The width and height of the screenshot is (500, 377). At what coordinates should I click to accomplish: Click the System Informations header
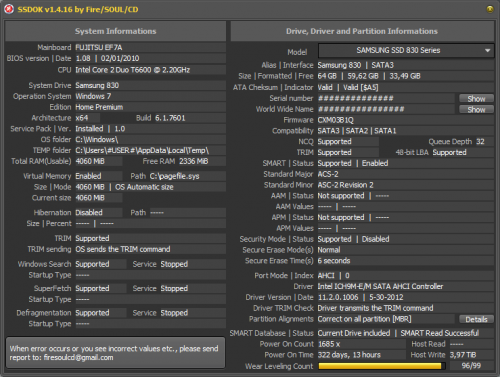(115, 31)
